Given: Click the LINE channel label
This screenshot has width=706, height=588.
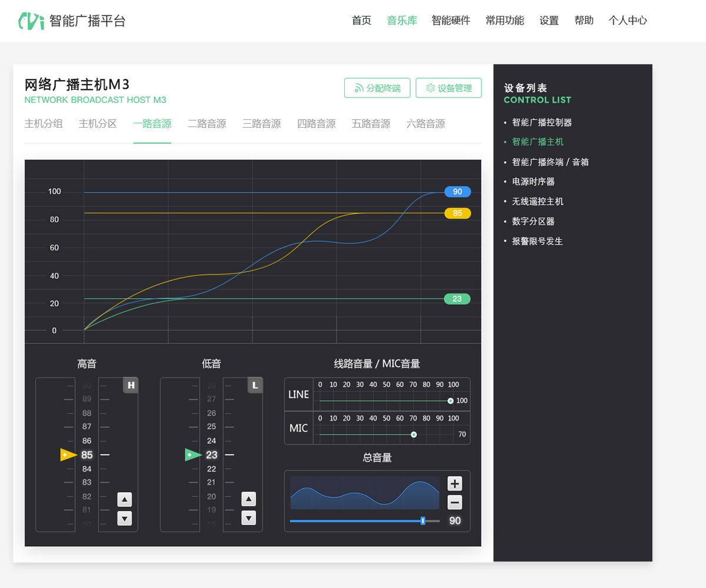Looking at the screenshot, I should tap(299, 395).
